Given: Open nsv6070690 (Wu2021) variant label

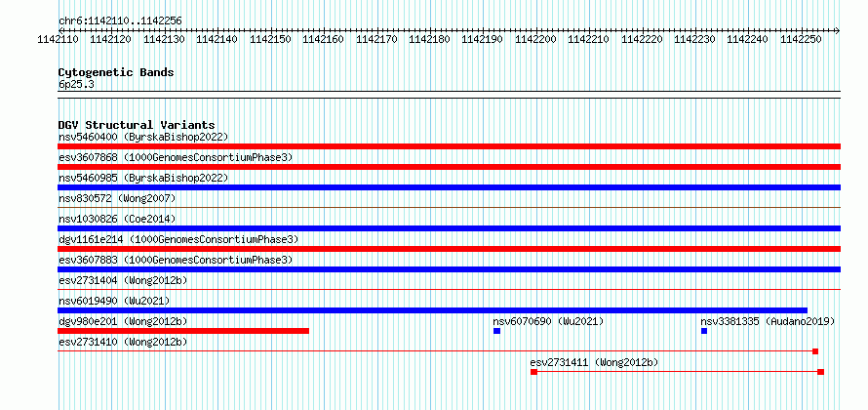Looking at the screenshot, I should [x=548, y=321].
